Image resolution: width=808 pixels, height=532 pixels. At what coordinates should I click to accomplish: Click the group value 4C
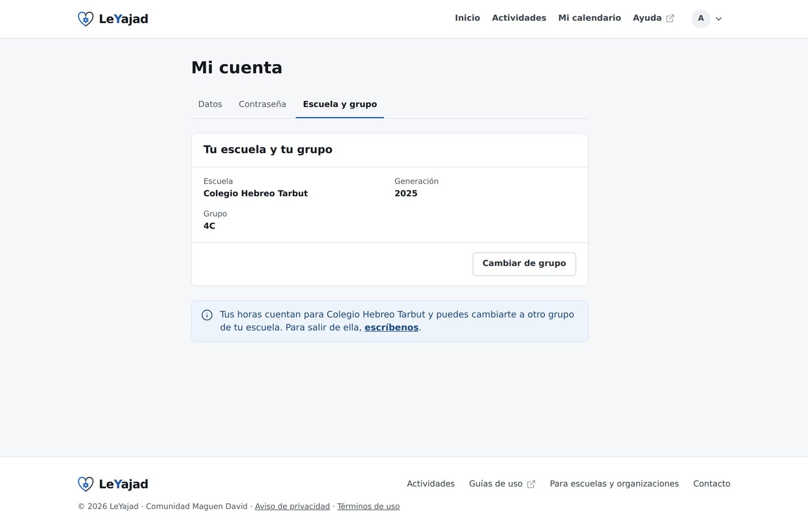210,226
